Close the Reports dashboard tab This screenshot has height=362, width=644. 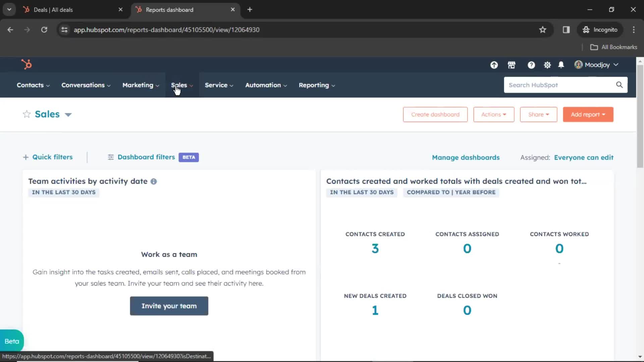(233, 10)
